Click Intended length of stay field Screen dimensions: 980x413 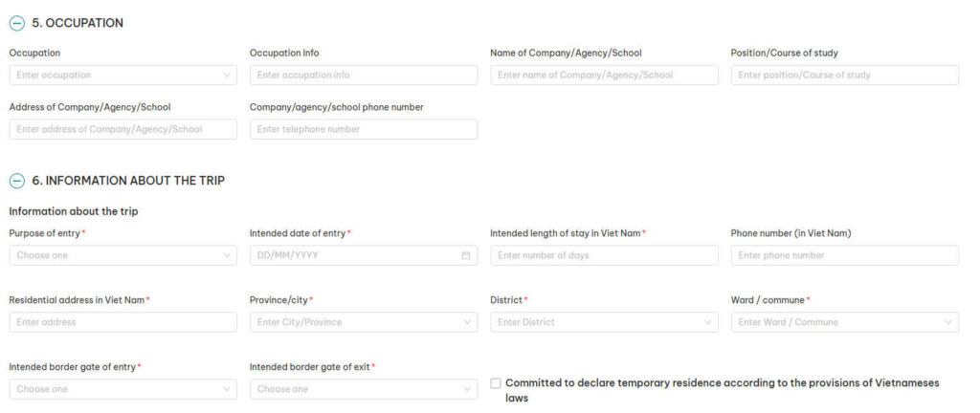(x=604, y=255)
